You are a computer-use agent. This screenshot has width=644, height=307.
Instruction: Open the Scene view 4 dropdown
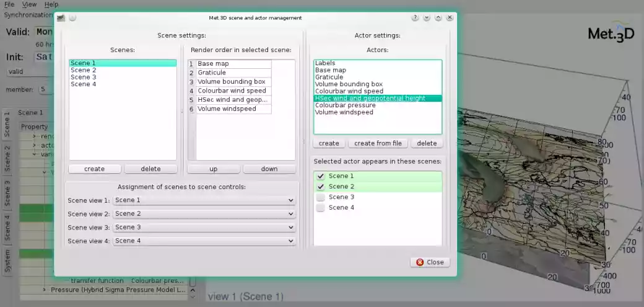204,241
